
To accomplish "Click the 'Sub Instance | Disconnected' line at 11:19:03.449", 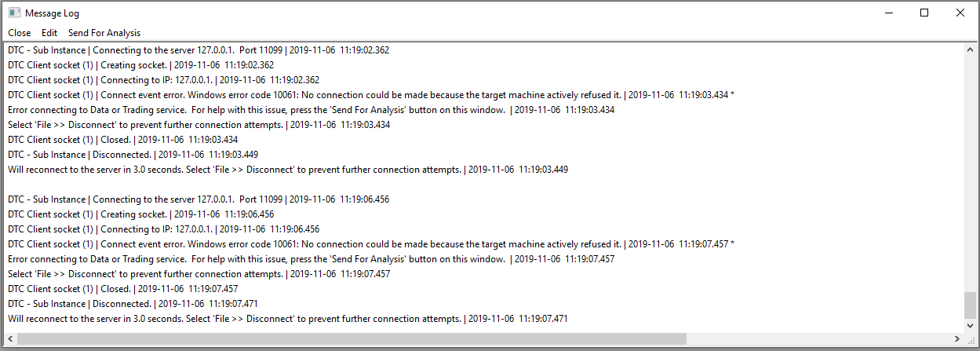I will click(x=133, y=155).
